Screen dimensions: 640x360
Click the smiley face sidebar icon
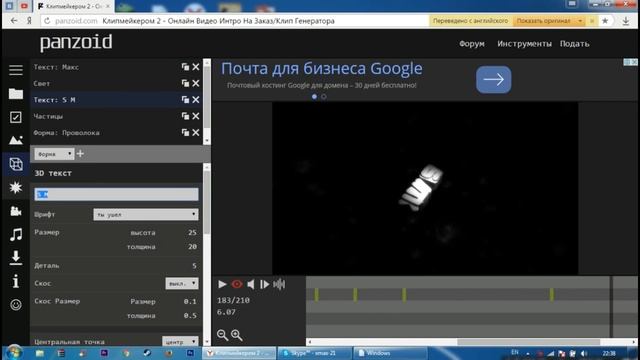pyautogui.click(x=16, y=304)
